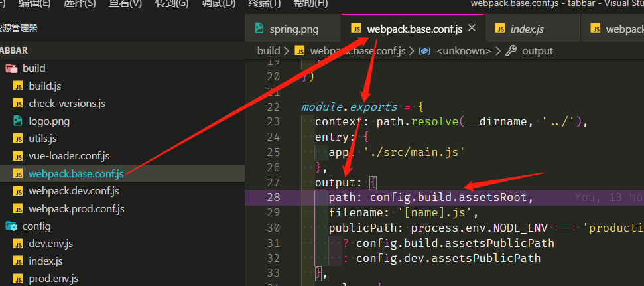Click line number 22 in the gutter
Screen dimensions: 644x286
[273, 107]
